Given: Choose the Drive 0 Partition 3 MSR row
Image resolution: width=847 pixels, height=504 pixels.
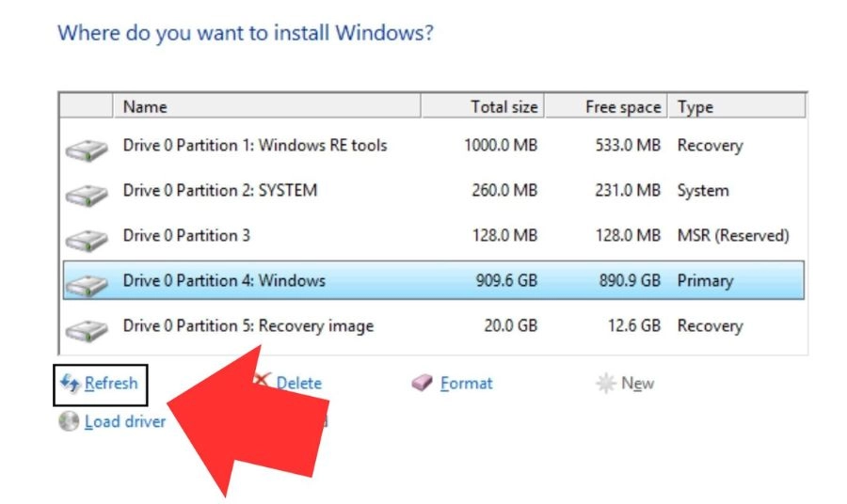Looking at the screenshot, I should click(x=186, y=236).
